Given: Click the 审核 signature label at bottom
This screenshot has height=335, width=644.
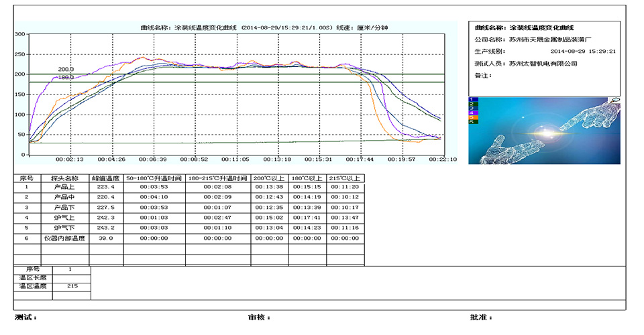Looking at the screenshot, I should [259, 318].
